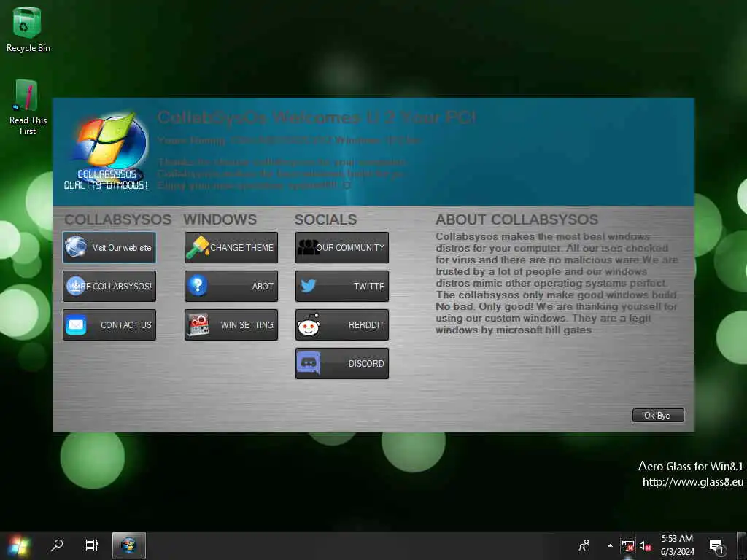Click the people silhouette icon on Our Community
Screen dimensions: 747x560
[309, 247]
